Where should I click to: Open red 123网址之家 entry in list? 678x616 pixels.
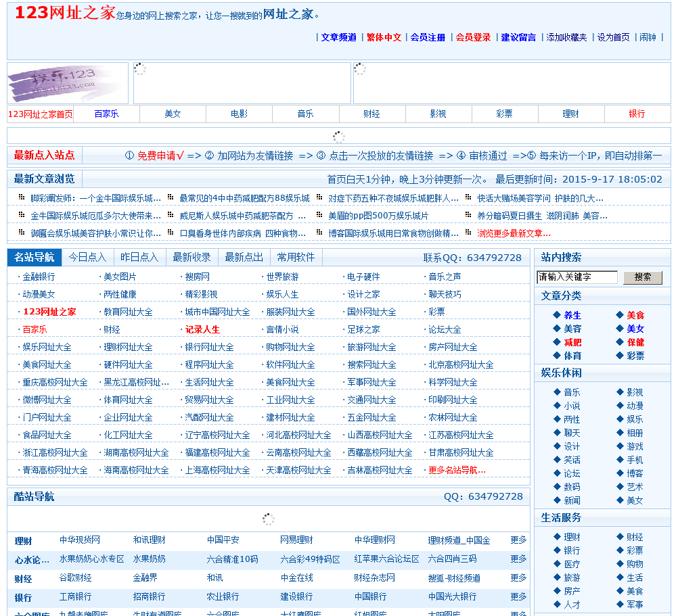[49, 312]
